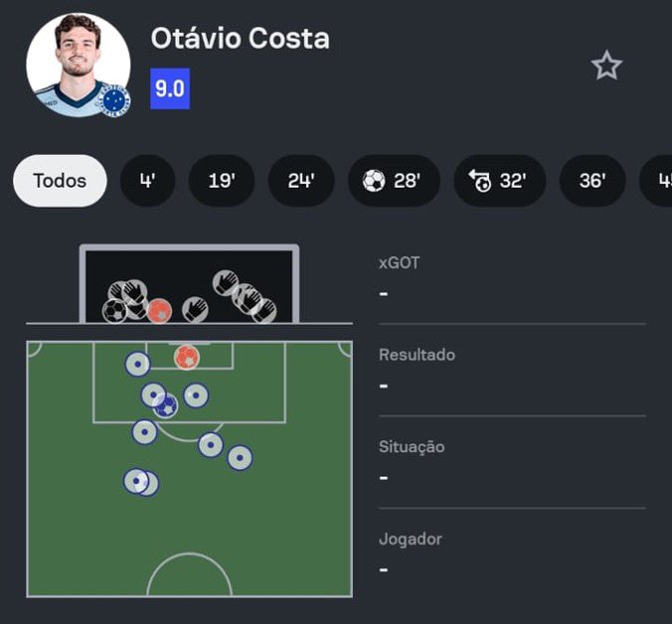Click the lone save glove in goal center

(195, 309)
